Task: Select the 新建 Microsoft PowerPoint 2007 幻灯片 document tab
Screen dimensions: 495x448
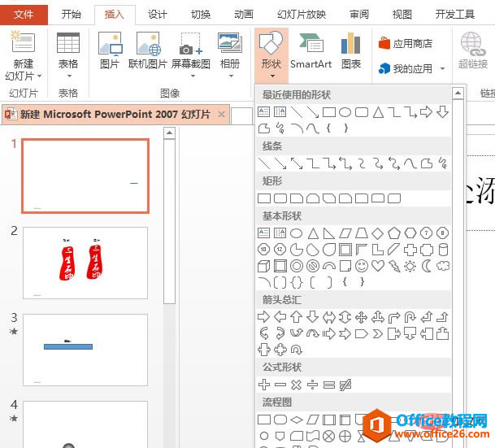Action: (x=115, y=115)
